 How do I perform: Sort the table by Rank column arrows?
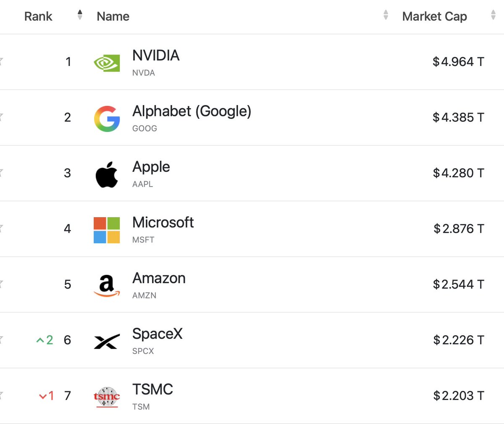(80, 15)
